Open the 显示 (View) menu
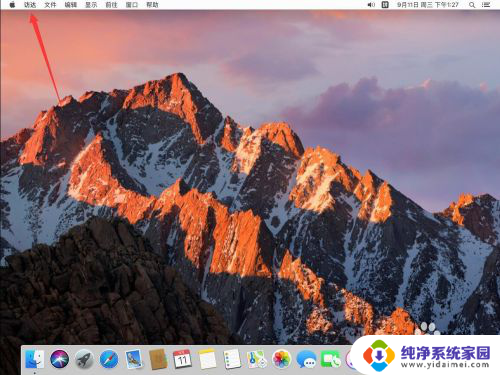The height and width of the screenshot is (375, 500). 91,5
